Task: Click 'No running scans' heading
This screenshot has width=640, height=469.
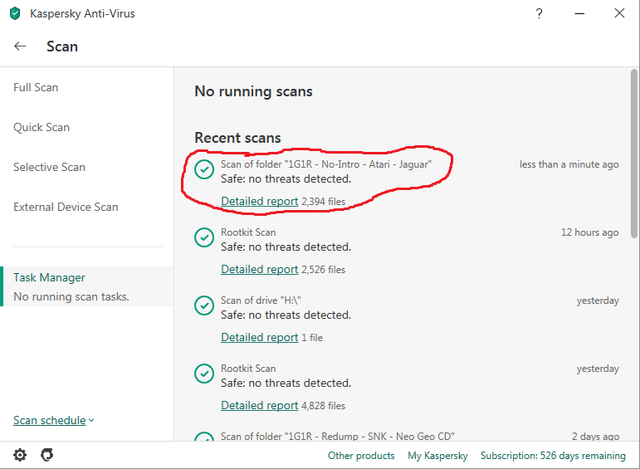Action: [x=253, y=91]
